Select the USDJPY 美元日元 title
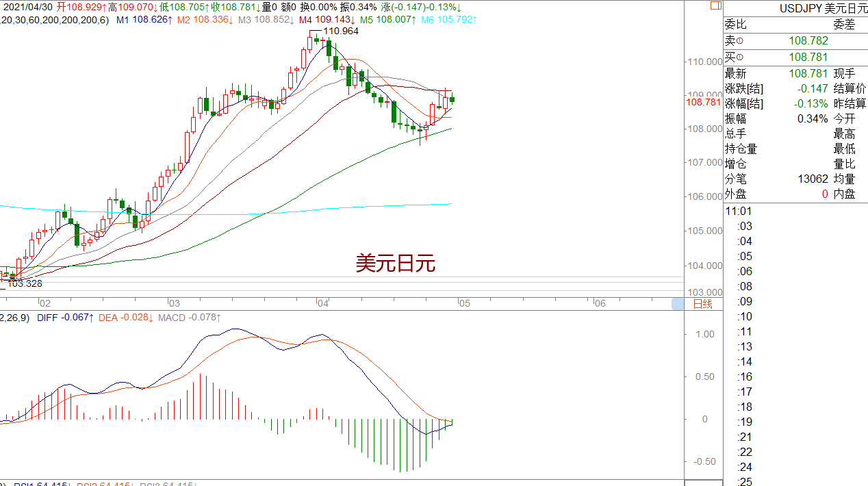This screenshot has width=868, height=486. click(824, 8)
